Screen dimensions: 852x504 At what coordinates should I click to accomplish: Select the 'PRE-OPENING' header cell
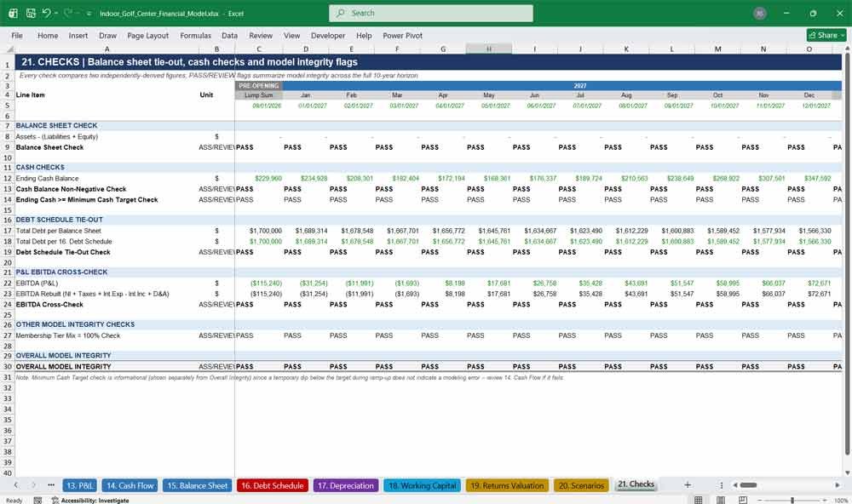pyautogui.click(x=259, y=86)
